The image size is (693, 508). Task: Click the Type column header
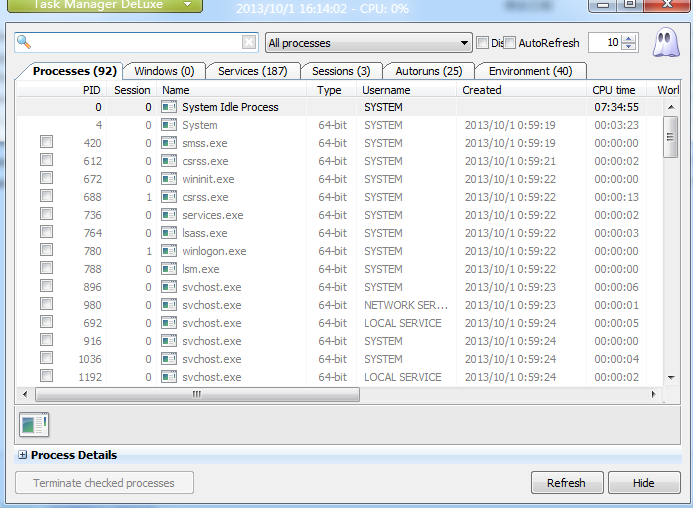coord(330,90)
